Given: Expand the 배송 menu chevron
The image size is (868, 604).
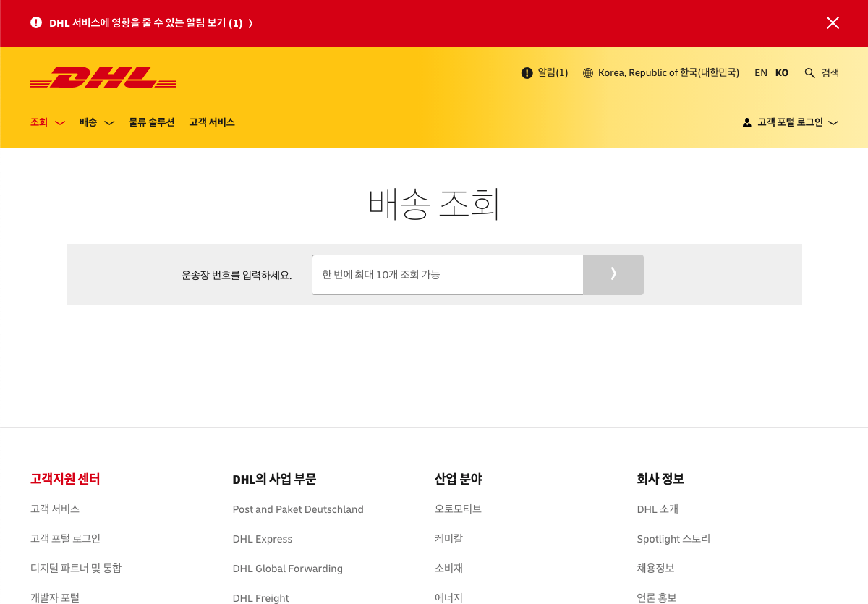Looking at the screenshot, I should [109, 123].
